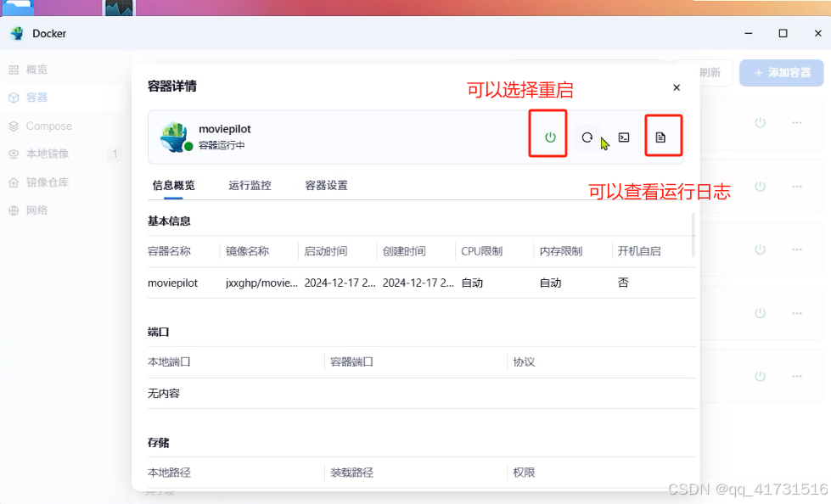Click the 容器端口 column header
831x504 pixels.
coord(352,362)
